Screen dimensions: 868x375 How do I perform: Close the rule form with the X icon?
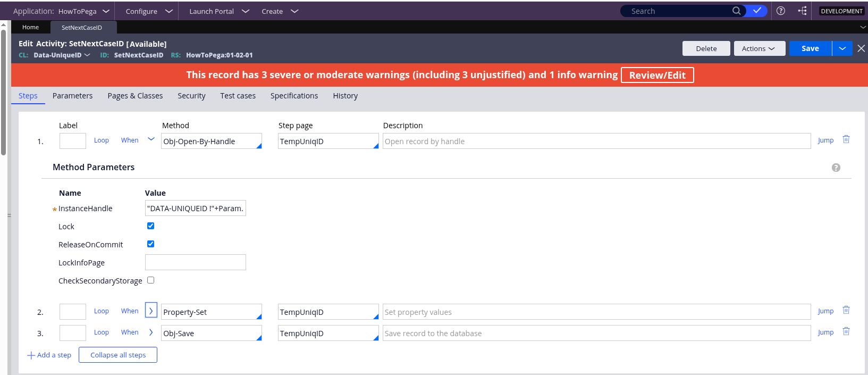click(x=861, y=48)
